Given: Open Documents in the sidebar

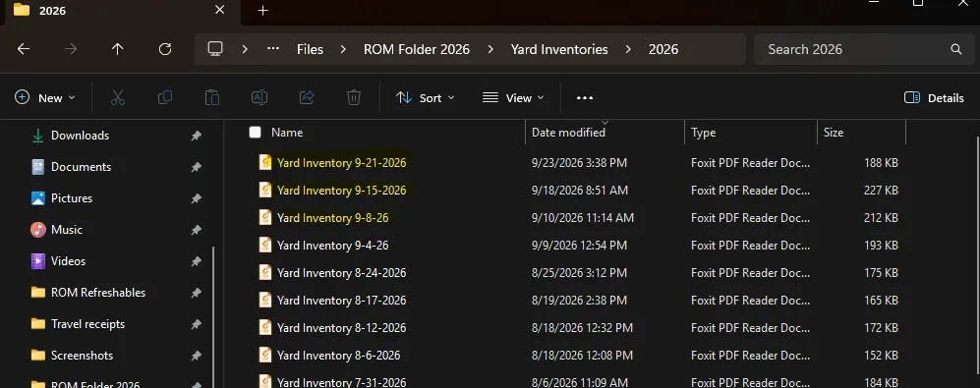Looking at the screenshot, I should coord(81,167).
